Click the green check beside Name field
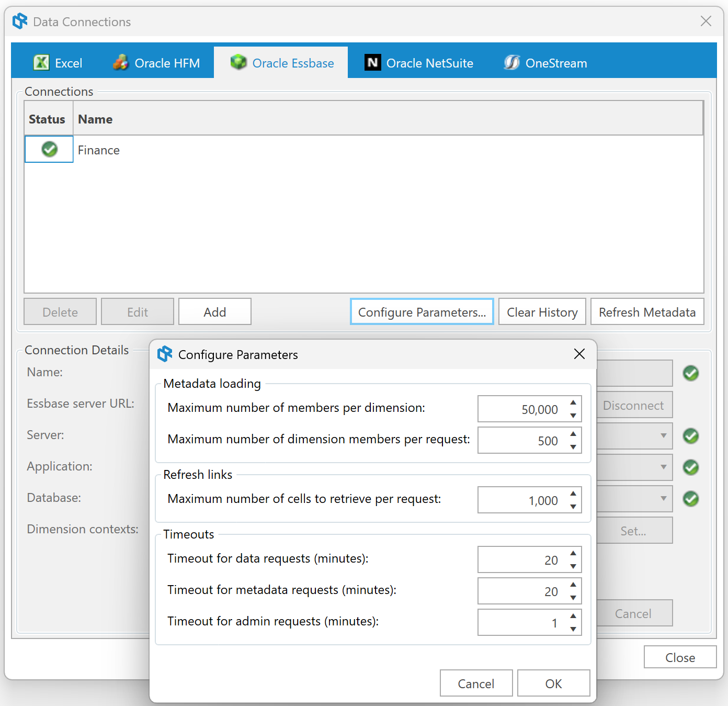 click(x=691, y=373)
